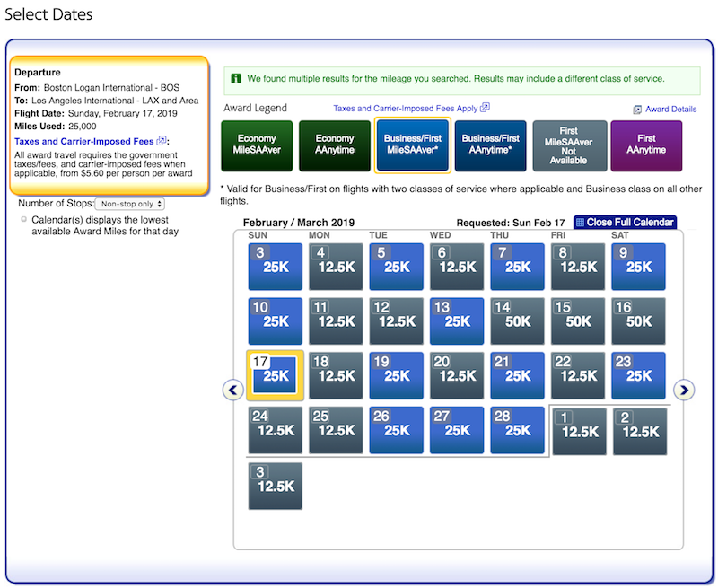Screen dimensions: 718x588
Task: Select March 2 at 12.5K miles
Action: point(640,432)
